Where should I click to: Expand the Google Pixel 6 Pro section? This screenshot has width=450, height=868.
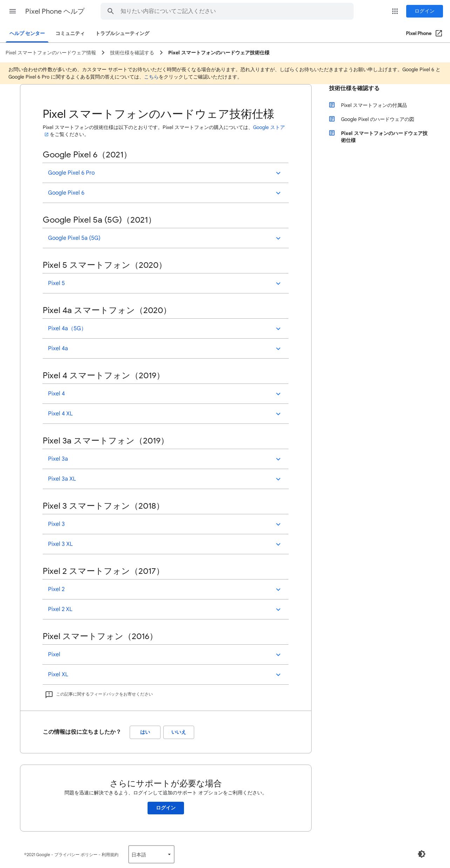point(165,173)
